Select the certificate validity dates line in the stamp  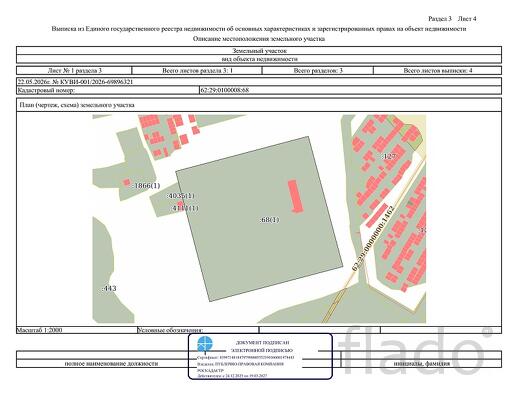point(232,376)
